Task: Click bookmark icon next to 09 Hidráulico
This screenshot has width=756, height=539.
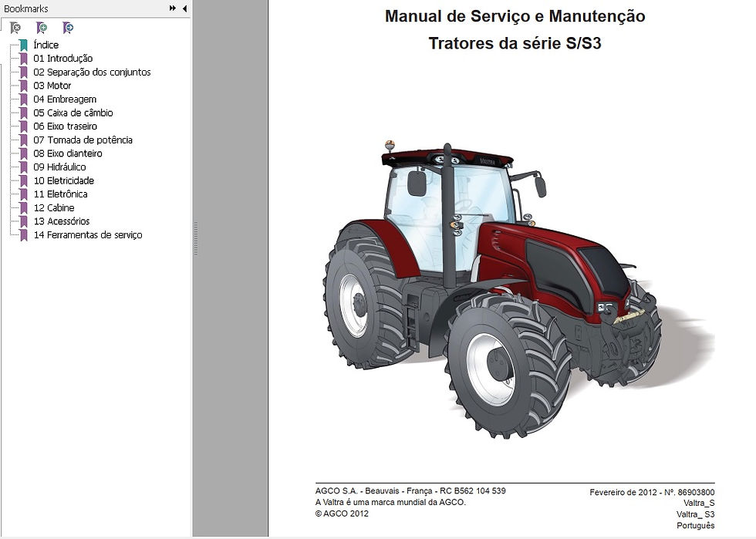Action: (x=24, y=167)
